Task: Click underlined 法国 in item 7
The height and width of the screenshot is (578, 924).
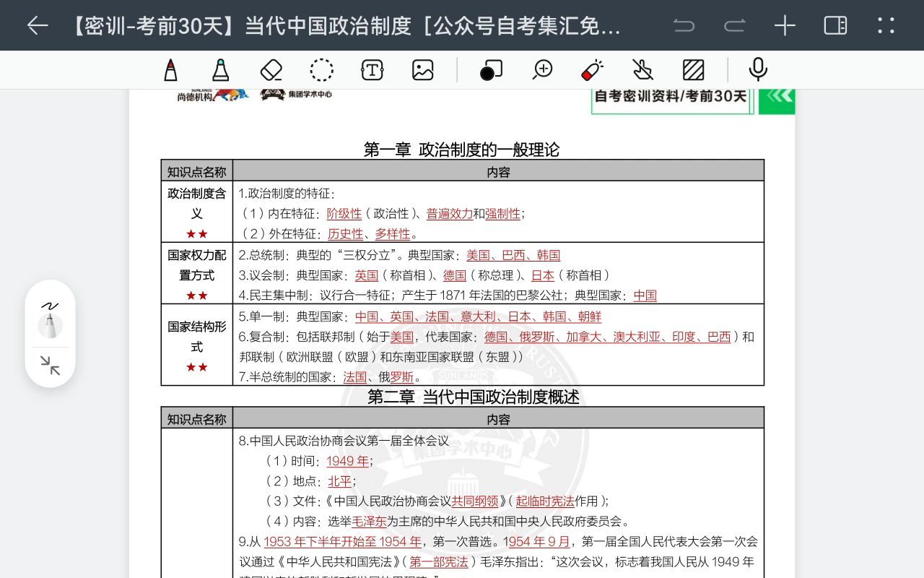Action: 354,377
